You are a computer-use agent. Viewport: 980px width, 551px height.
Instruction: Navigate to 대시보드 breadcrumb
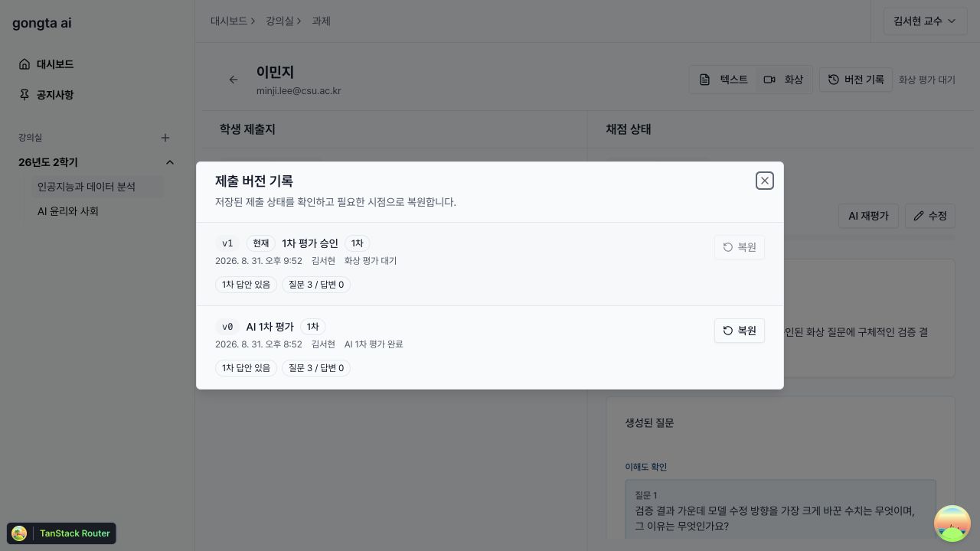click(229, 21)
